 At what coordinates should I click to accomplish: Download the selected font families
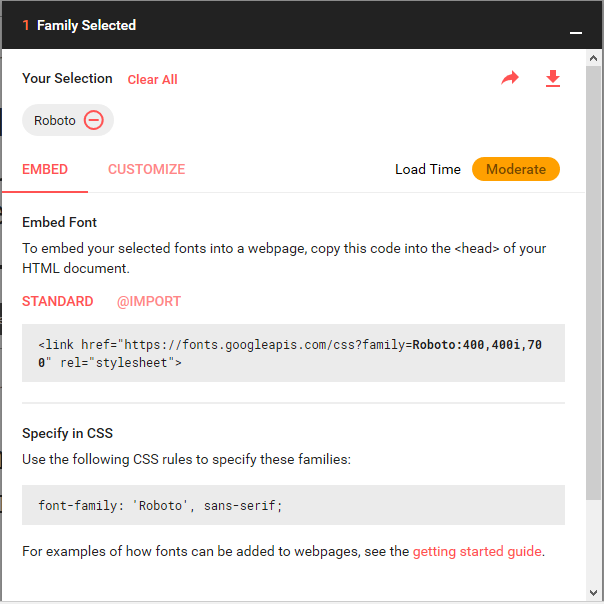pos(553,79)
